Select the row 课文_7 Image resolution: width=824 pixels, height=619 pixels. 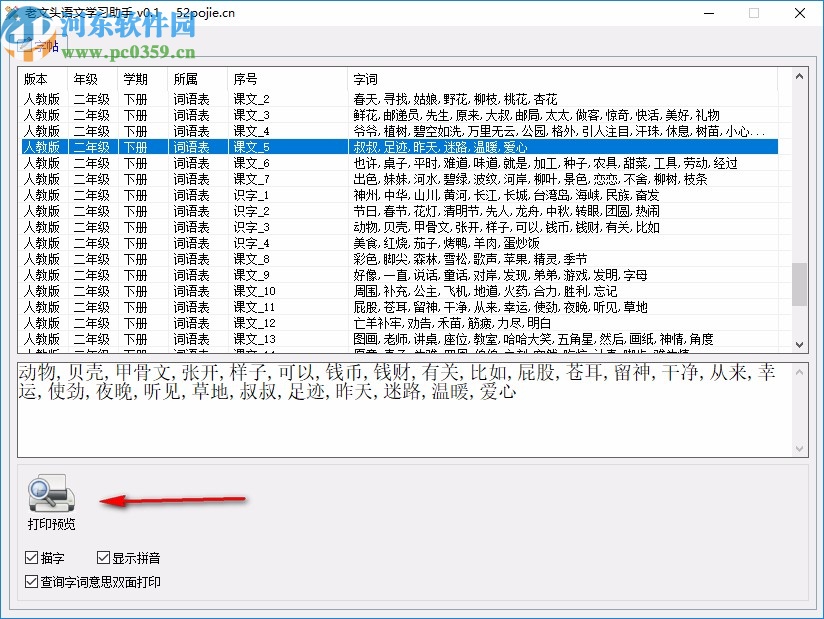399,179
